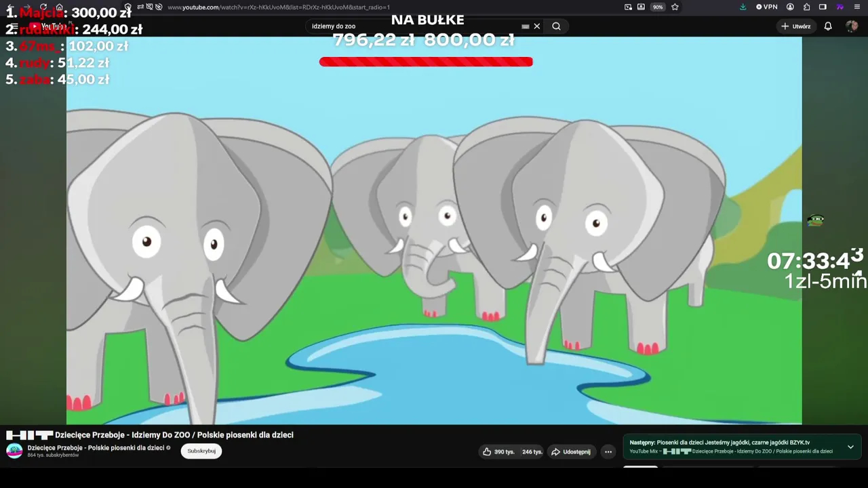Open the Dziecięce Przeboje channel avatar
Screen dimensions: 868x488
(x=14, y=451)
